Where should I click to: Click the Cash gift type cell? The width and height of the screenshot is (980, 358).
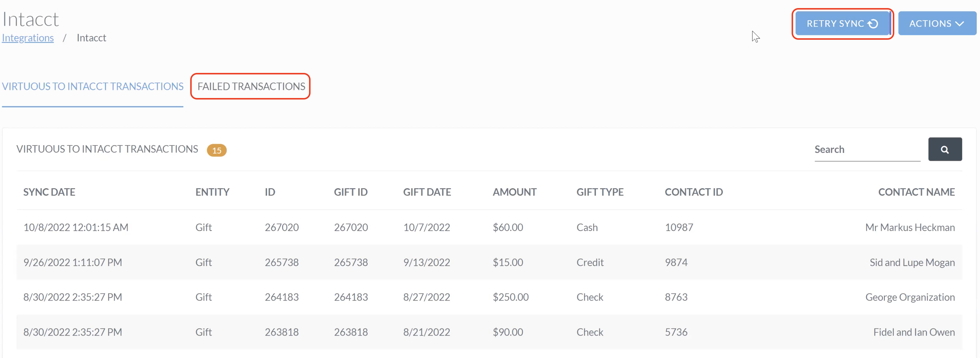click(587, 227)
